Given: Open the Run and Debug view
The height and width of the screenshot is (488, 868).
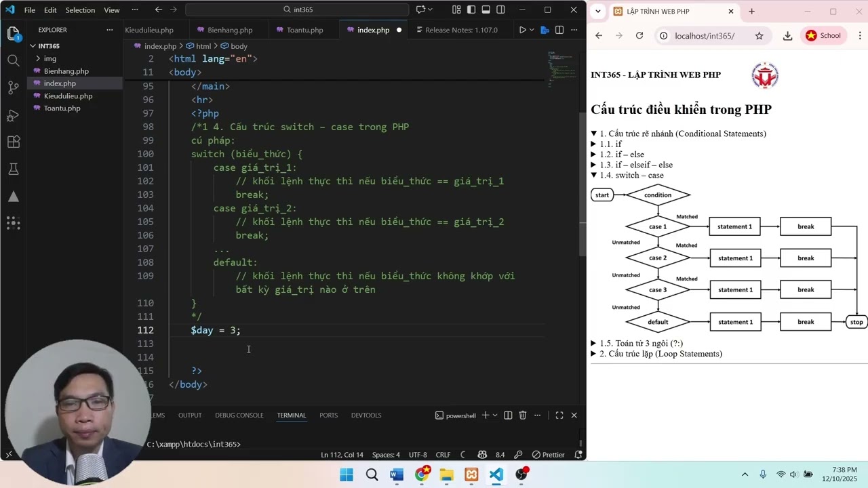Looking at the screenshot, I should (13, 115).
